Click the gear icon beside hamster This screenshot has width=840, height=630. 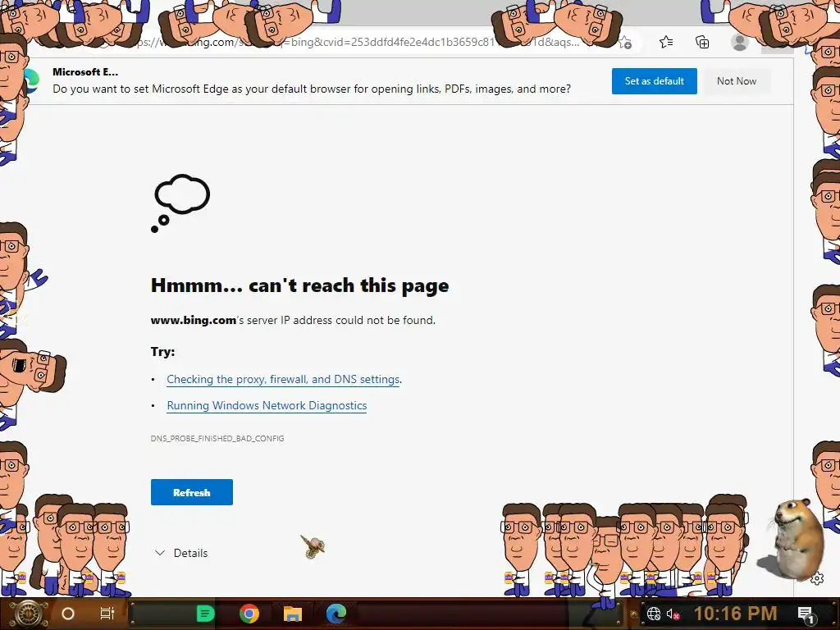pos(817,578)
